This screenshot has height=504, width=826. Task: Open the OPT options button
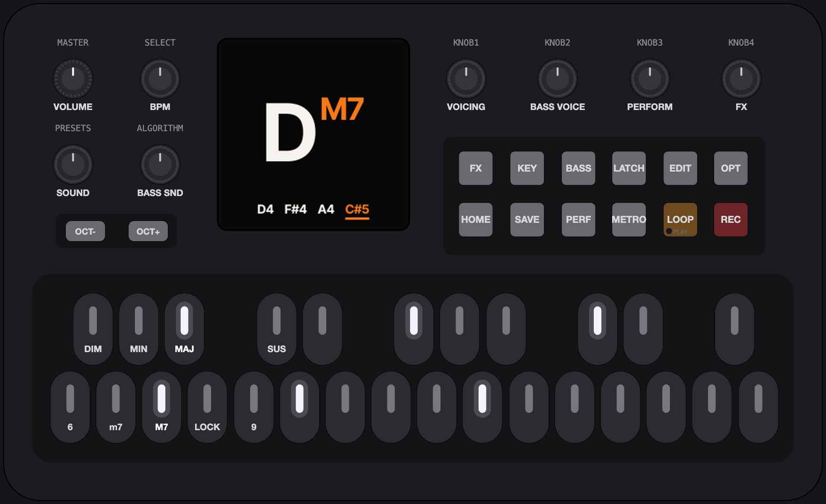point(731,168)
